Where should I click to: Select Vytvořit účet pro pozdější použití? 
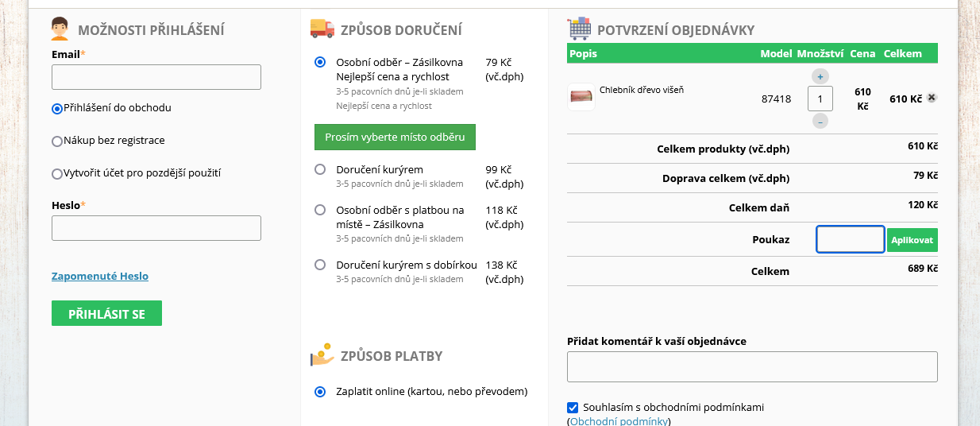coord(57,174)
